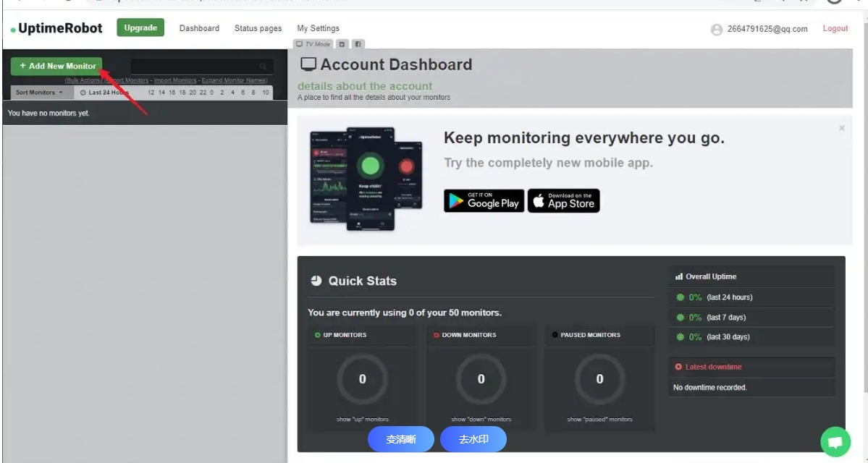Open the Dashboard menu item
This screenshot has height=463, width=868.
tap(199, 28)
